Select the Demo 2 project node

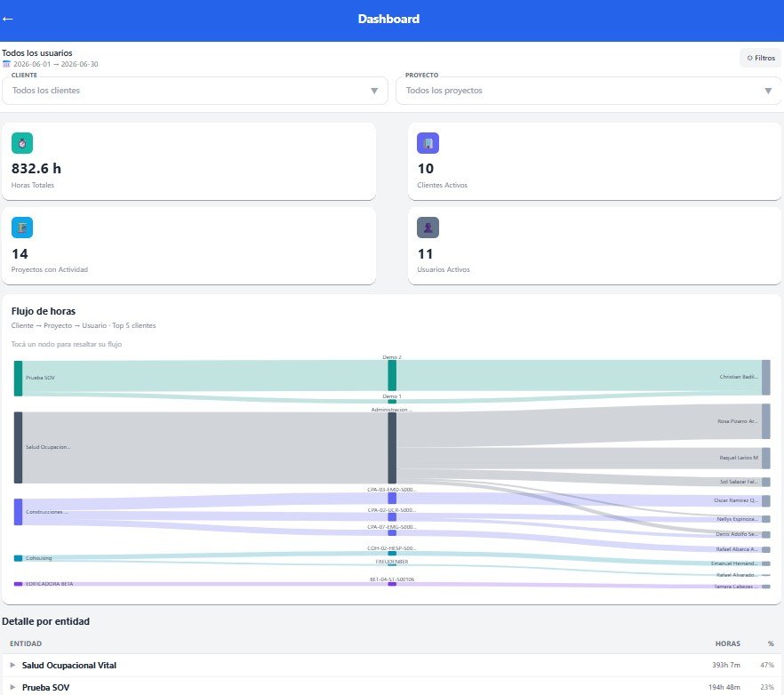pos(392,375)
